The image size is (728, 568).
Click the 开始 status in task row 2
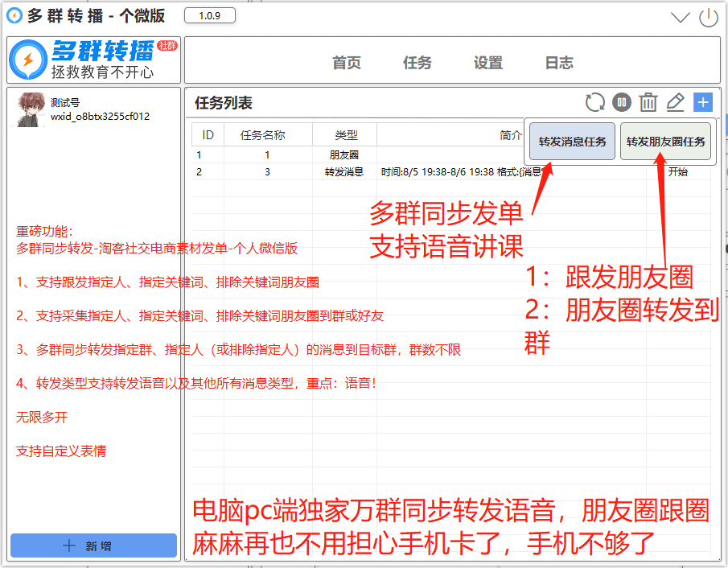coord(678,172)
